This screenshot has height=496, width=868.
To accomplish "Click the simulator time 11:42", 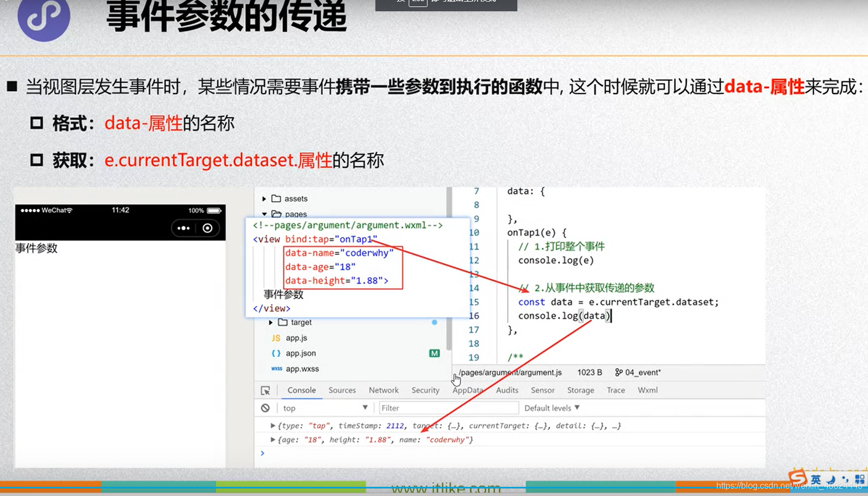I will pyautogui.click(x=120, y=210).
